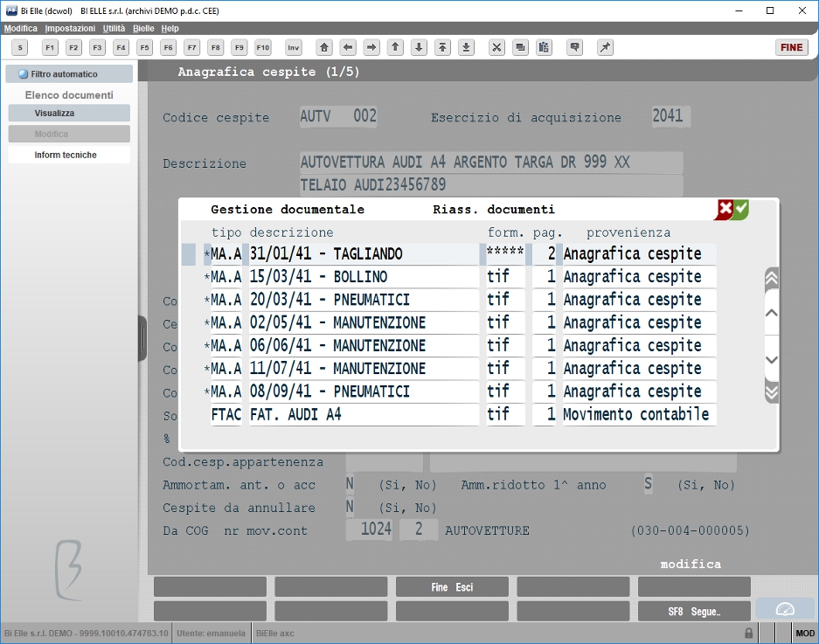Open the Modifica menu
The width and height of the screenshot is (819, 644).
pyautogui.click(x=21, y=28)
